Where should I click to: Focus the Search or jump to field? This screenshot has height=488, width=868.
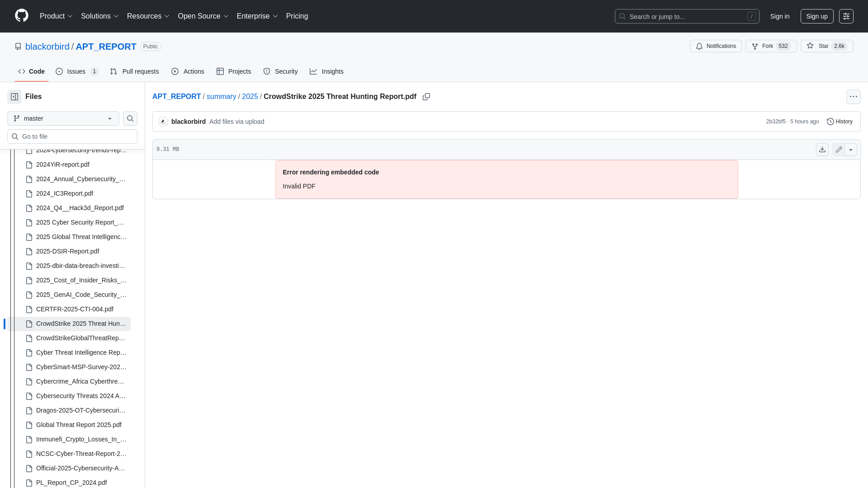tap(687, 16)
